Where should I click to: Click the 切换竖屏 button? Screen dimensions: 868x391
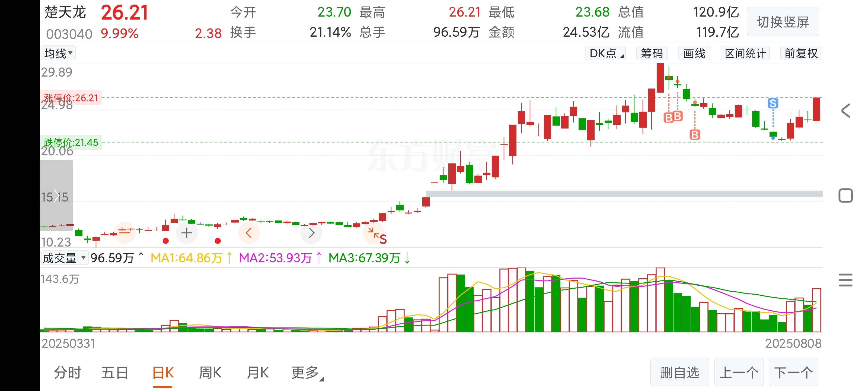coord(783,22)
